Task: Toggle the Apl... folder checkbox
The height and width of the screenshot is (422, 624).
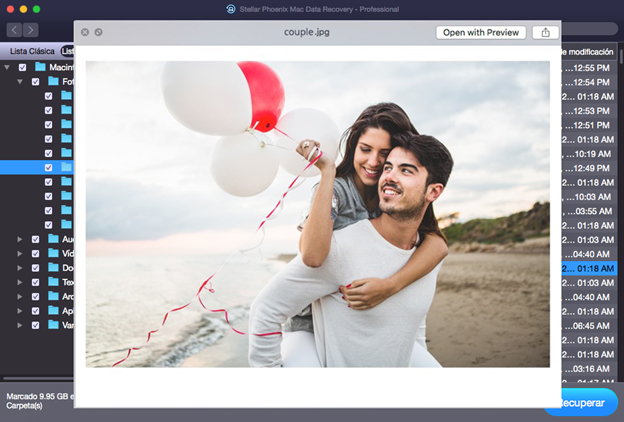Action: click(x=35, y=311)
